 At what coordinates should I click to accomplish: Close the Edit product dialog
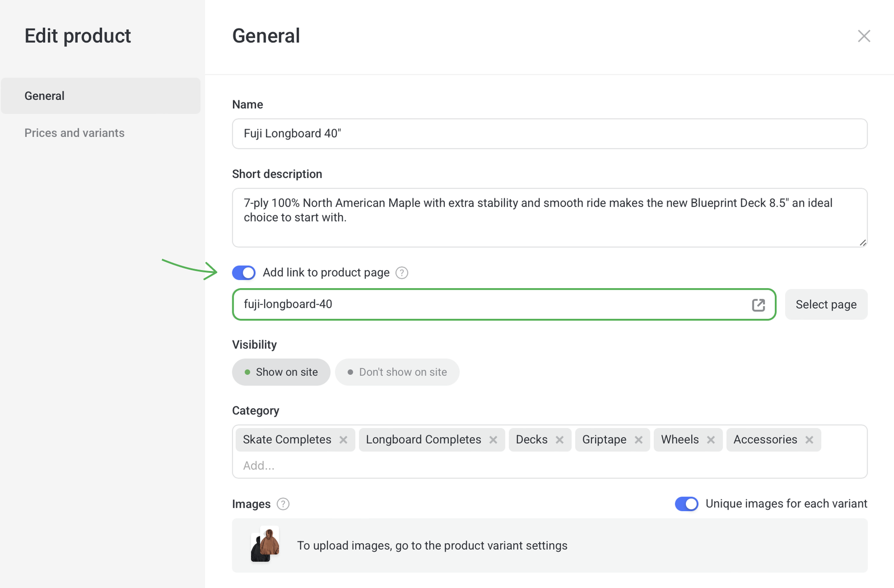[864, 36]
